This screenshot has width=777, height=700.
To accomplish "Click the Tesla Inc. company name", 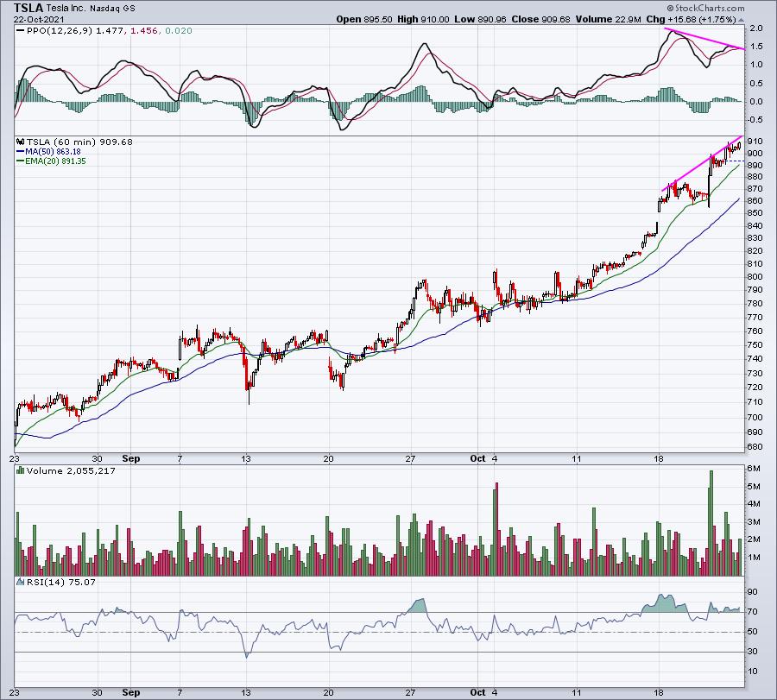I will click(66, 9).
